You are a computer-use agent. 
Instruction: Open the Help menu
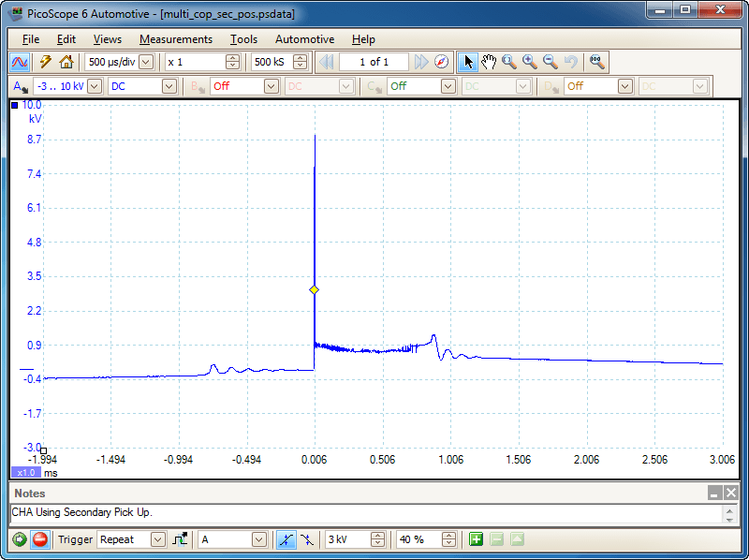pyautogui.click(x=363, y=39)
